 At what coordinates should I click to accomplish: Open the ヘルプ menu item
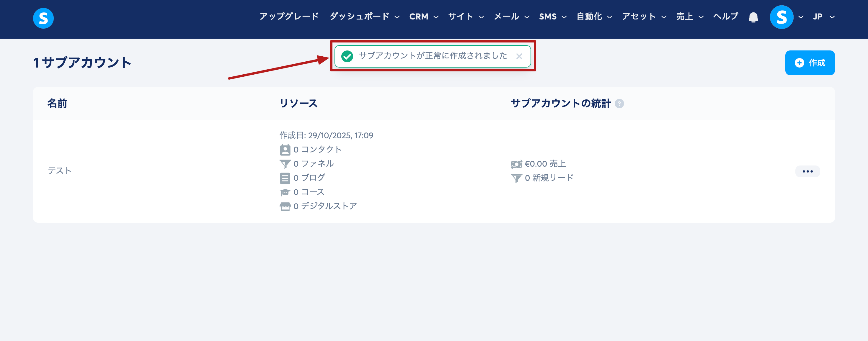(x=725, y=17)
